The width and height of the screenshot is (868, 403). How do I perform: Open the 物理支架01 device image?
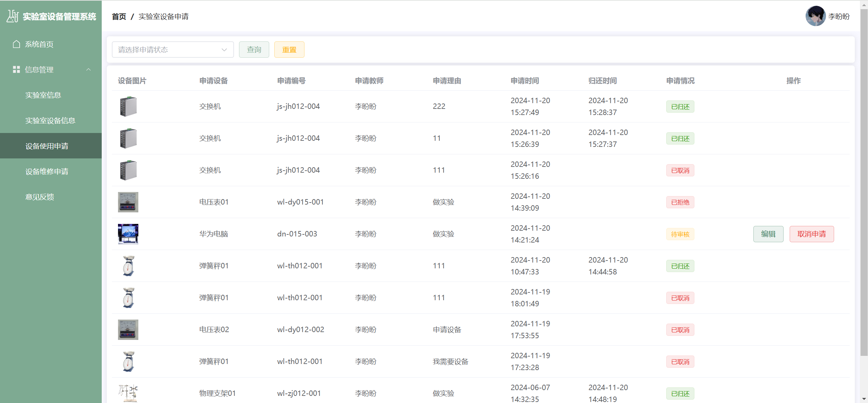tap(128, 393)
